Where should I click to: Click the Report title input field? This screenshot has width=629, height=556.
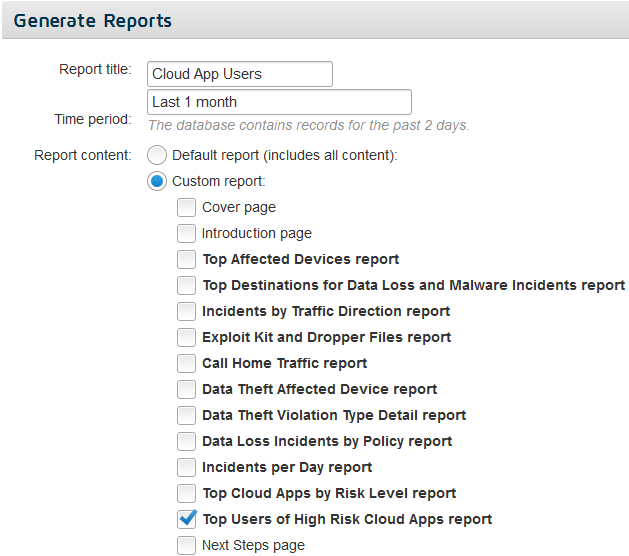pos(239,74)
